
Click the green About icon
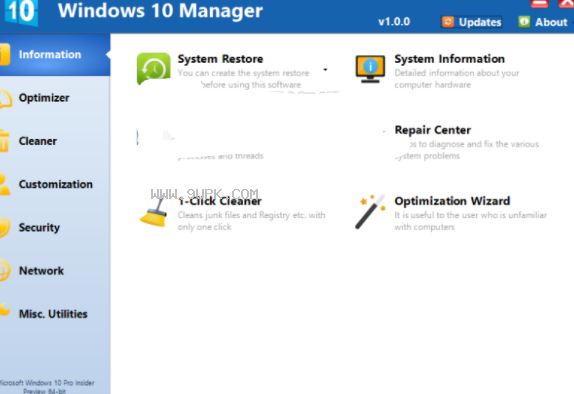point(524,22)
